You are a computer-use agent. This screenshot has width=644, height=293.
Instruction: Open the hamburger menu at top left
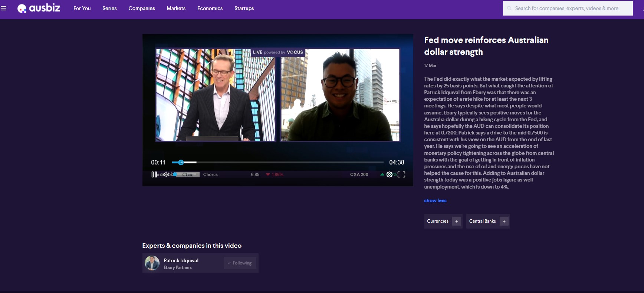tap(4, 8)
